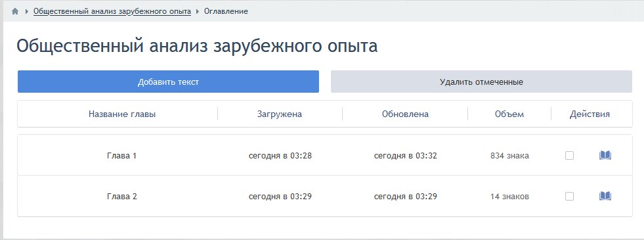Sort by the Название главы column header

(x=122, y=114)
